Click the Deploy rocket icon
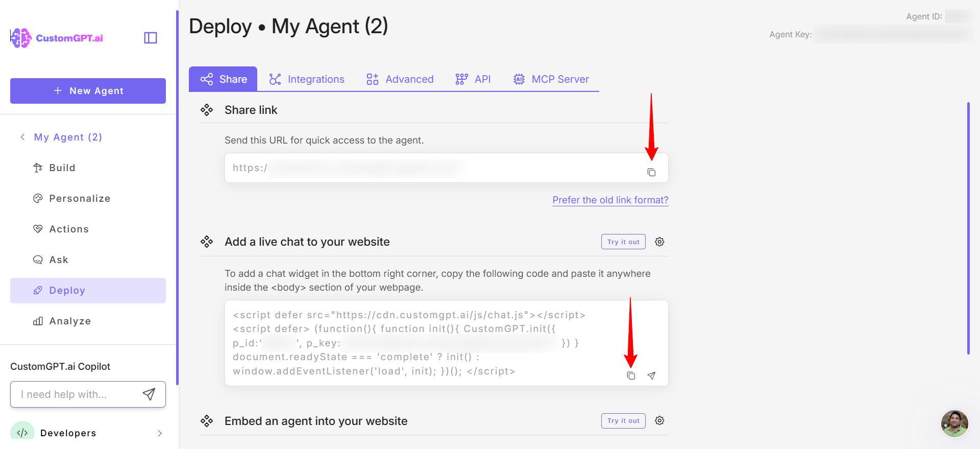Image resolution: width=980 pixels, height=449 pixels. coord(38,290)
